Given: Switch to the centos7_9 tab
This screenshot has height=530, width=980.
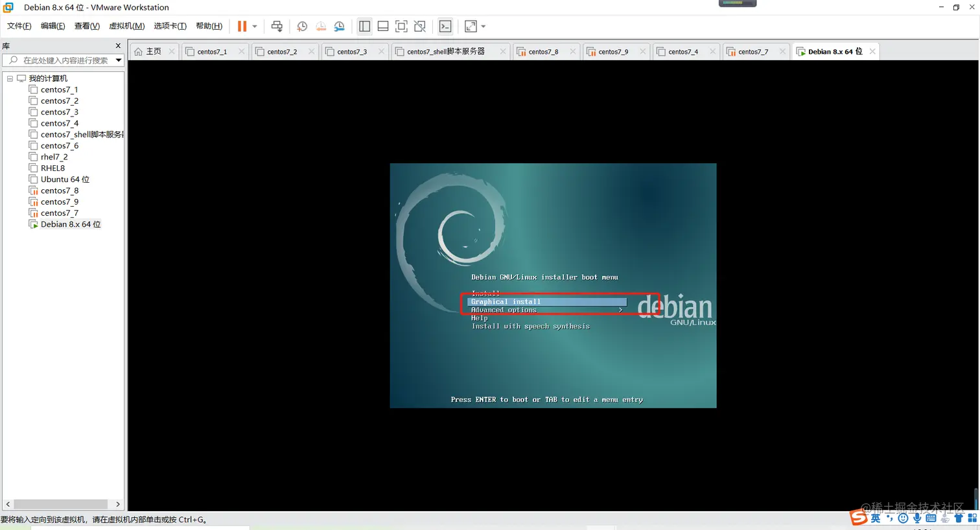Looking at the screenshot, I should tap(613, 51).
